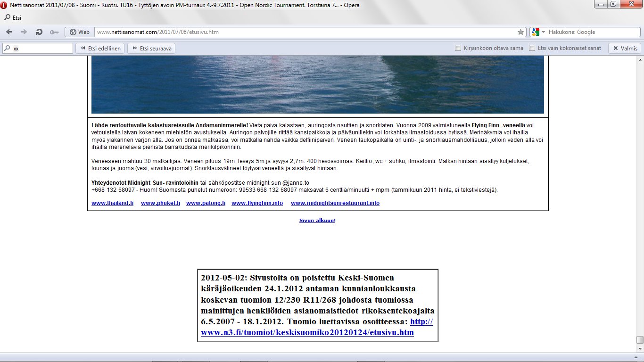Click in the find-in-page text field
The height and width of the screenshot is (362, 644).
(x=41, y=48)
